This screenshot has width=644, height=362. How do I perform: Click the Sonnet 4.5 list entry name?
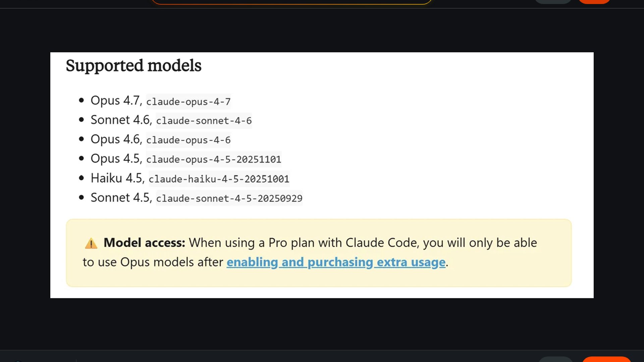coord(120,197)
